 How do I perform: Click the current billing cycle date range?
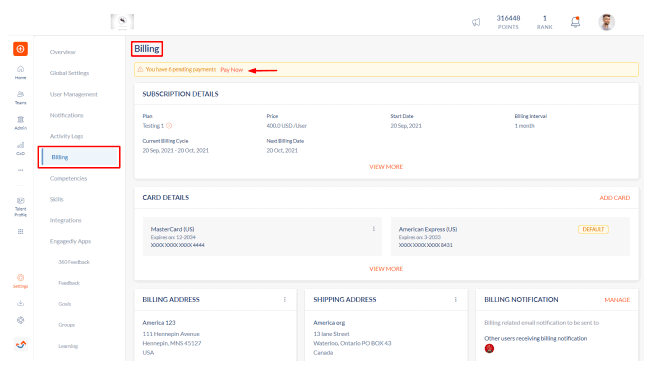coord(175,150)
